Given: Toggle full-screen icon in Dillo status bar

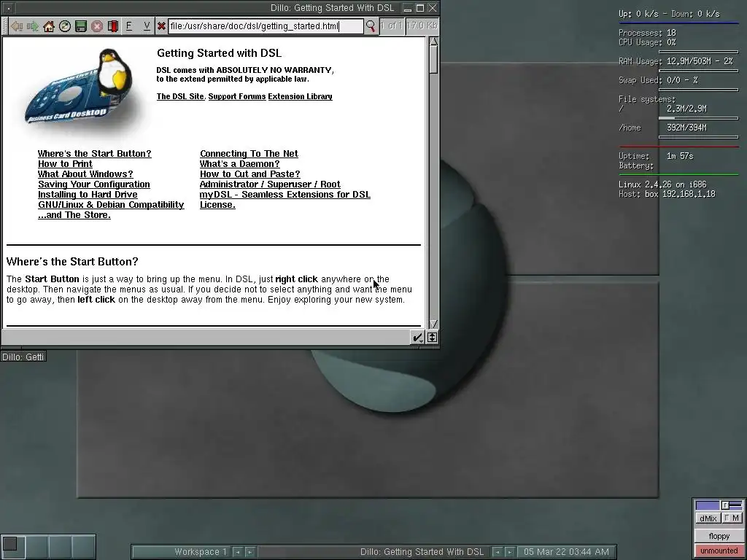Looking at the screenshot, I should click(432, 337).
